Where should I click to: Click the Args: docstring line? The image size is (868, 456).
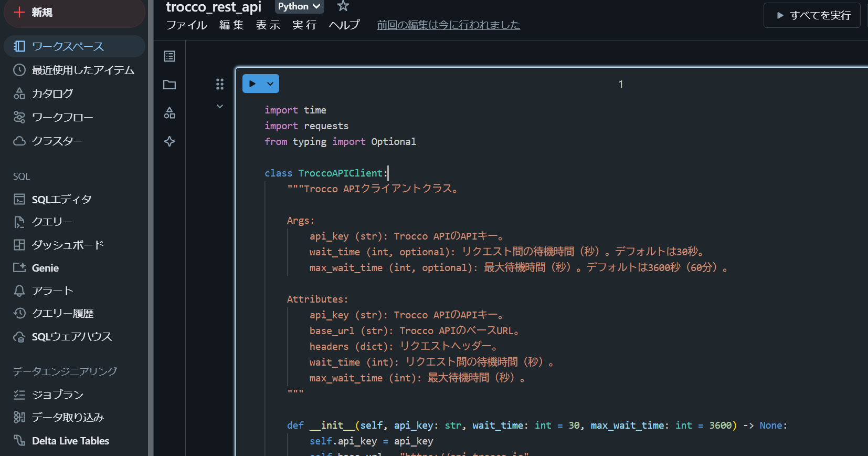pos(301,220)
